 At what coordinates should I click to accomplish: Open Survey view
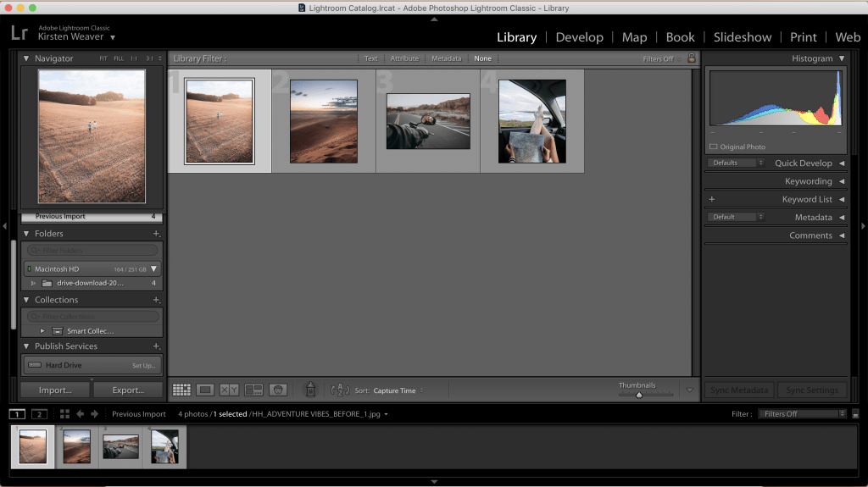[253, 390]
